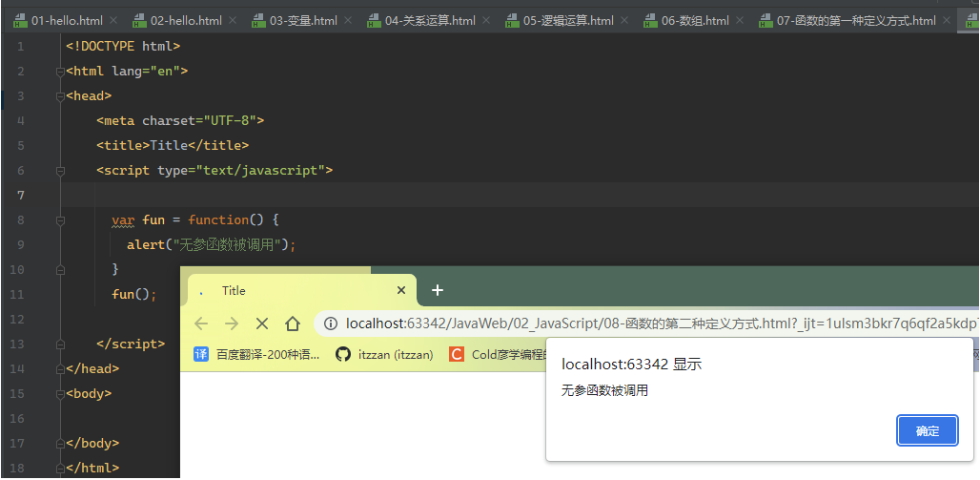Click the fold end marker on line 14

[x=61, y=368]
